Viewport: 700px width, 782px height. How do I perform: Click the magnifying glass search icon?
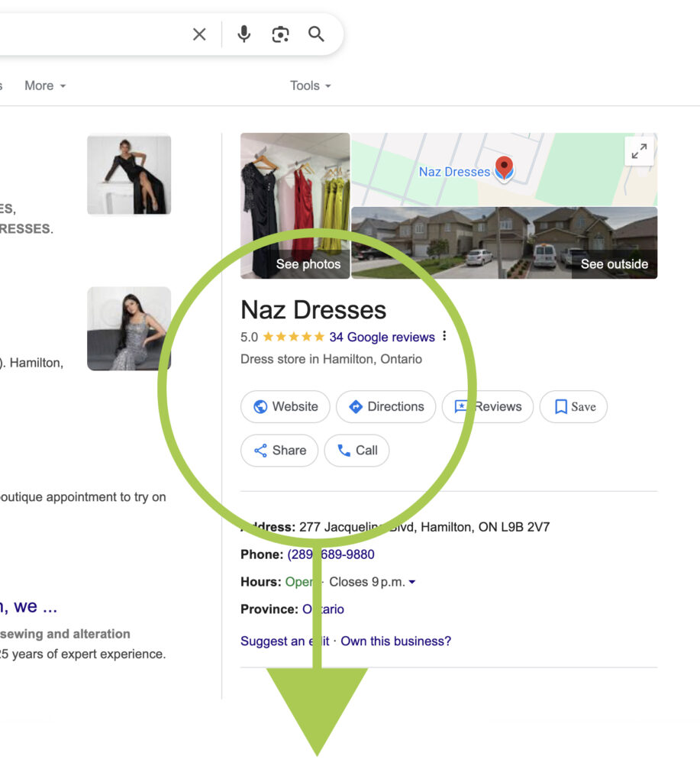(x=316, y=34)
